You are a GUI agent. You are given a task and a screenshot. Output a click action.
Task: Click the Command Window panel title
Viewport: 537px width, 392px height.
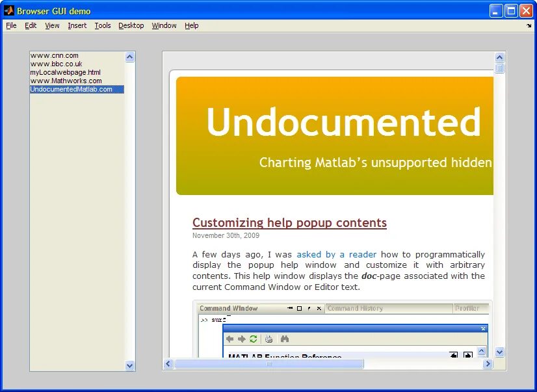pos(228,309)
